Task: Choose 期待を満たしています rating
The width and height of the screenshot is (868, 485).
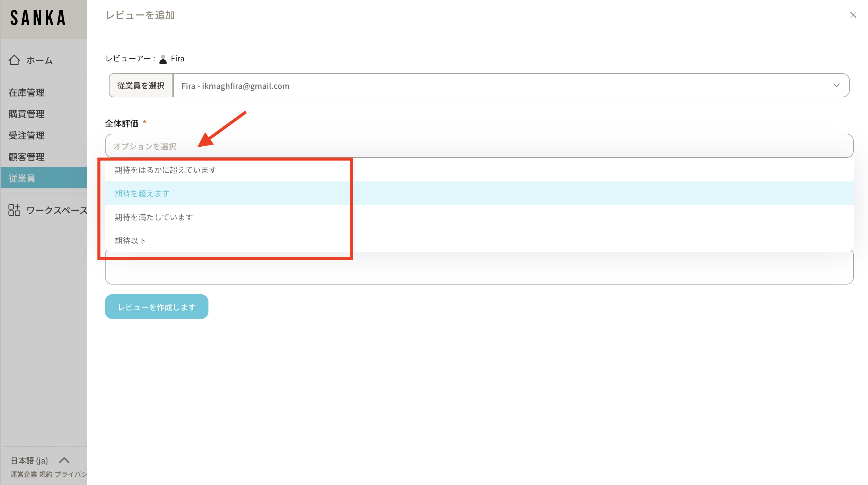Action: [x=154, y=217]
